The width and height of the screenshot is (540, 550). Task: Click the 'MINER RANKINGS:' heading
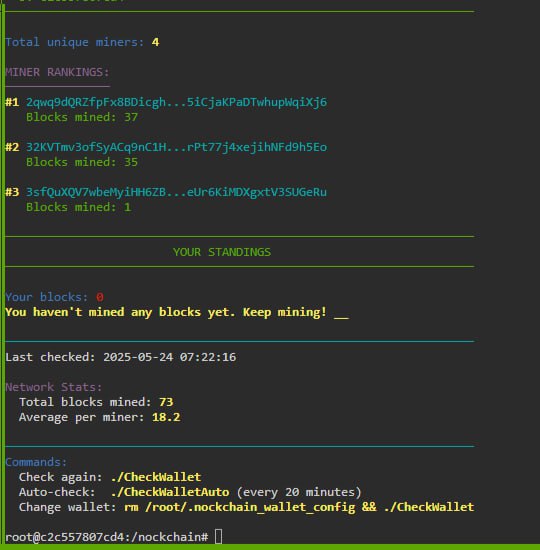click(x=57, y=72)
